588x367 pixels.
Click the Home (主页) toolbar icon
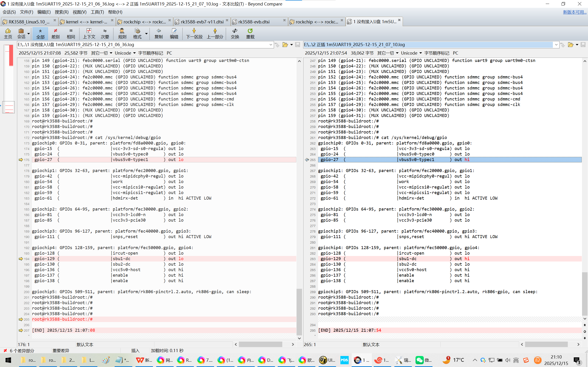8,33
